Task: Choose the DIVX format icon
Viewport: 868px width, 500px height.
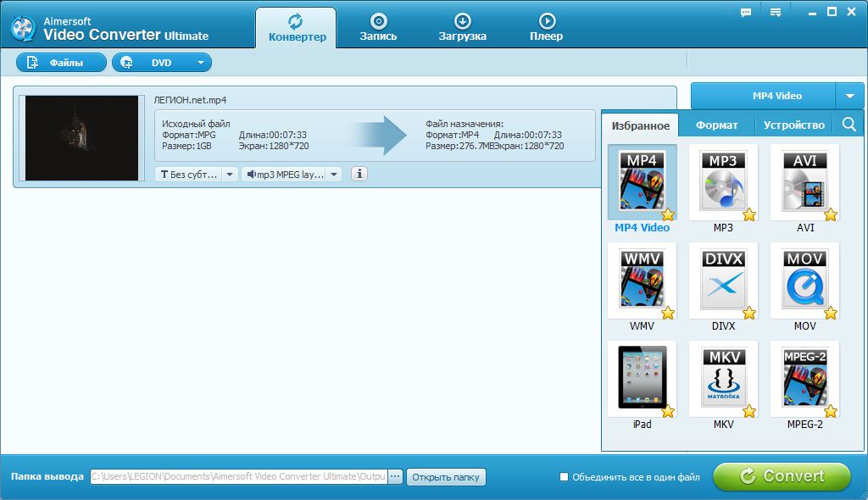Action: [x=723, y=281]
